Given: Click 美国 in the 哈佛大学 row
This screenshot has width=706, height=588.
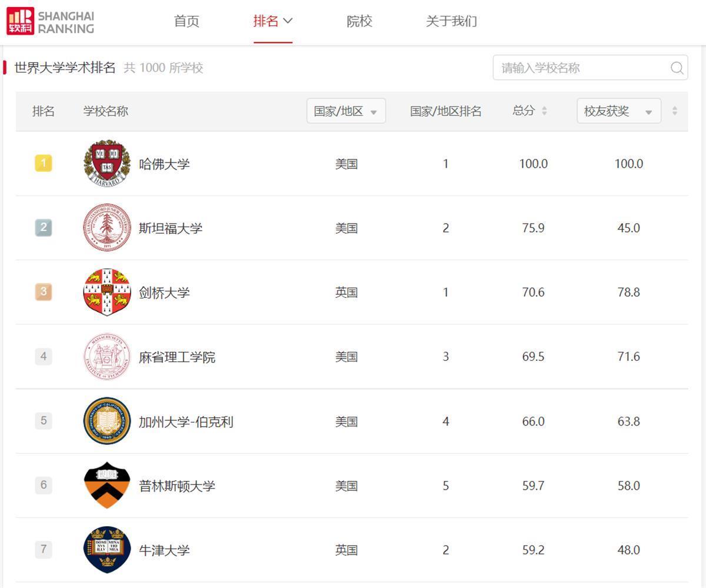Looking at the screenshot, I should [347, 164].
